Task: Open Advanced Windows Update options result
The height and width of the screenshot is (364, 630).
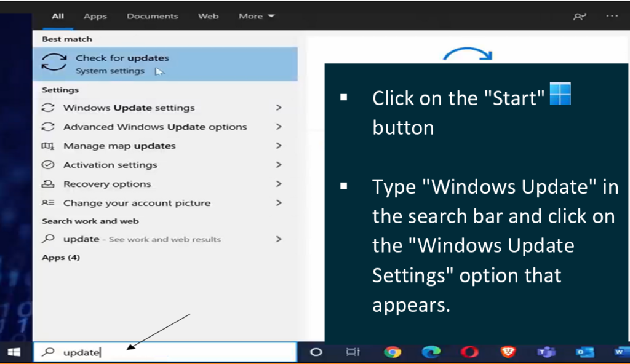Action: click(155, 127)
